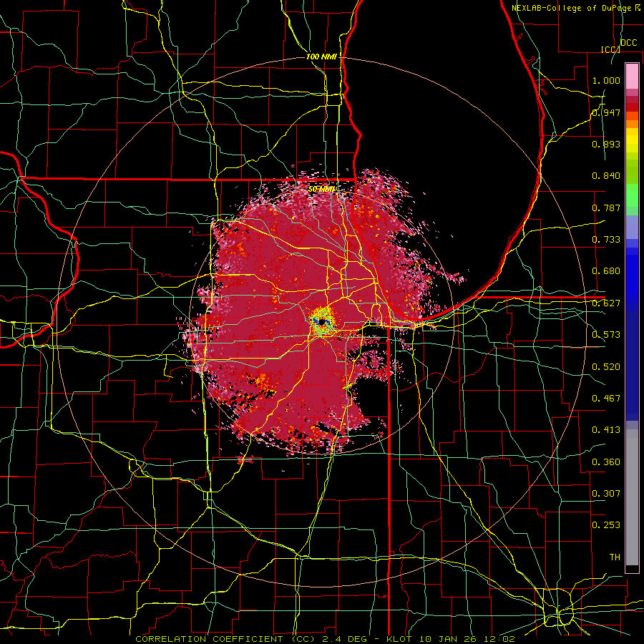Click the 0.840 legend value
This screenshot has height=644, width=644.
point(606,175)
